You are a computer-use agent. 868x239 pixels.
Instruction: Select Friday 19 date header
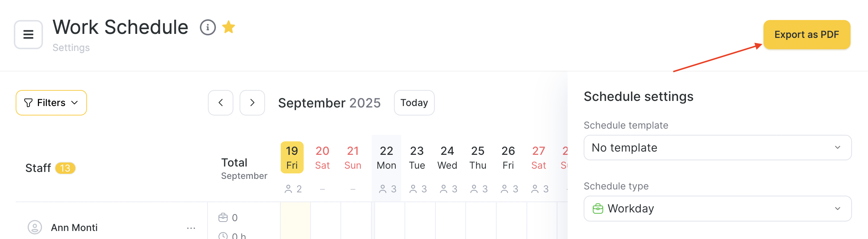click(x=292, y=157)
